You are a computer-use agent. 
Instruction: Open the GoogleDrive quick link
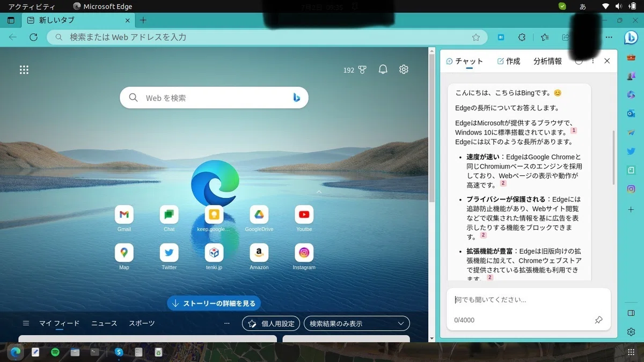[259, 215]
